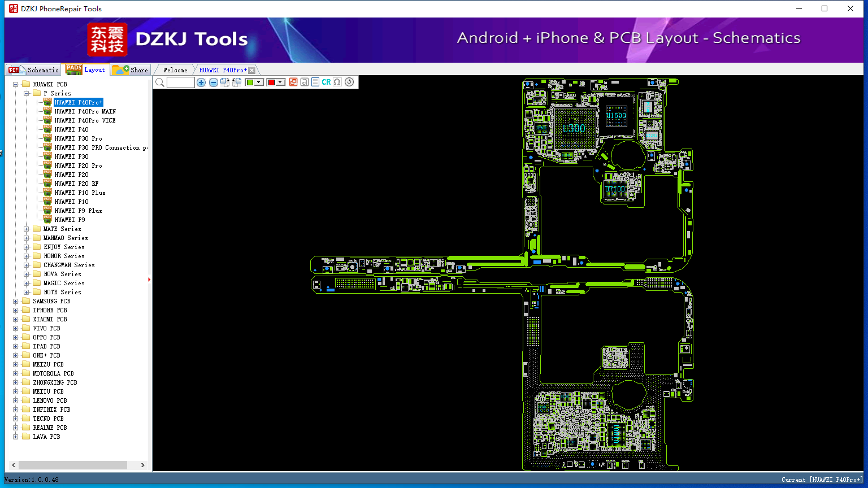Click the PCB icon beside HUAWEI P40Pro MAIN
The height and width of the screenshot is (488, 868).
pyautogui.click(x=47, y=111)
